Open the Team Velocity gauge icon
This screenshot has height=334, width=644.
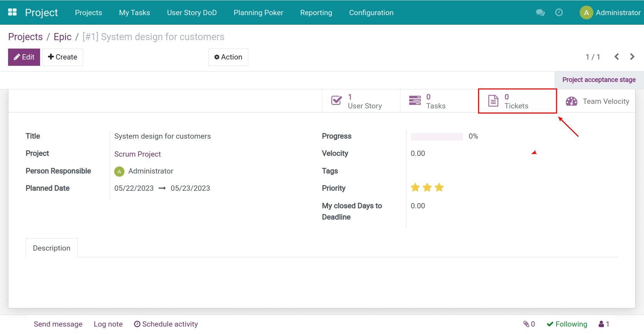571,101
